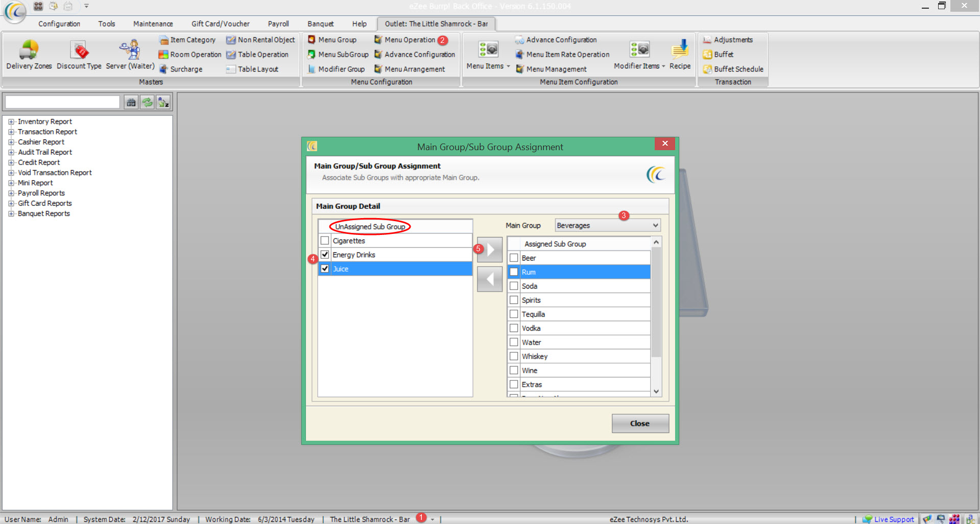Image resolution: width=980 pixels, height=524 pixels.
Task: Open Delivery Zones master
Action: (x=29, y=55)
